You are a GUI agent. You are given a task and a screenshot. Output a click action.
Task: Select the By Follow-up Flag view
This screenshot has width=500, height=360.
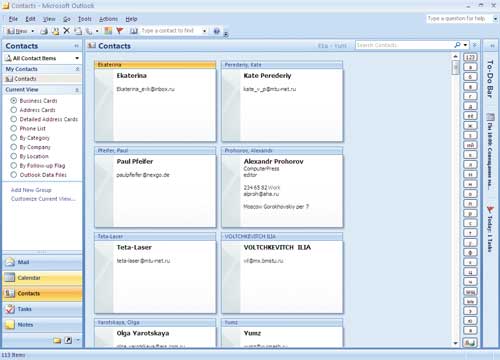38,165
